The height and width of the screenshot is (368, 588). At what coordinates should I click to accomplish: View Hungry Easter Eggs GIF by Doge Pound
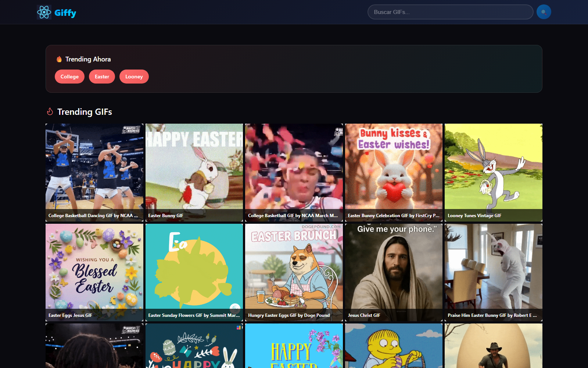click(x=294, y=272)
